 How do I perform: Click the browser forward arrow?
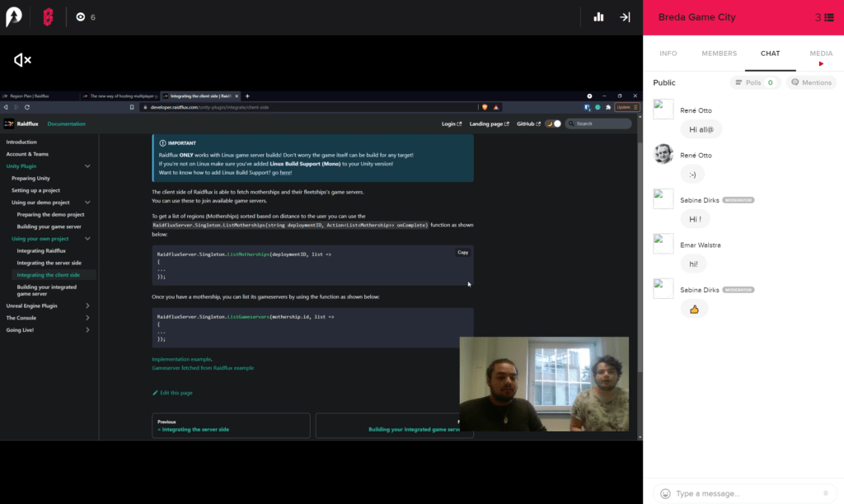point(16,107)
